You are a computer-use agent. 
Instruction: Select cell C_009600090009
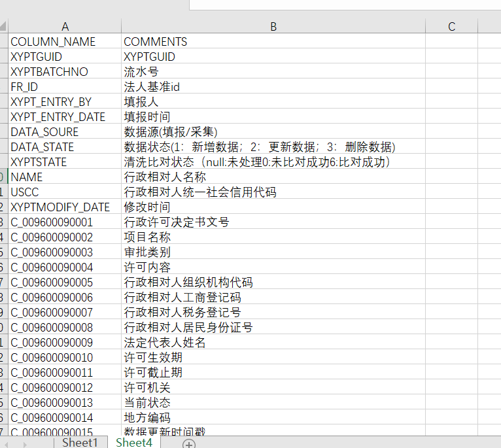65,342
